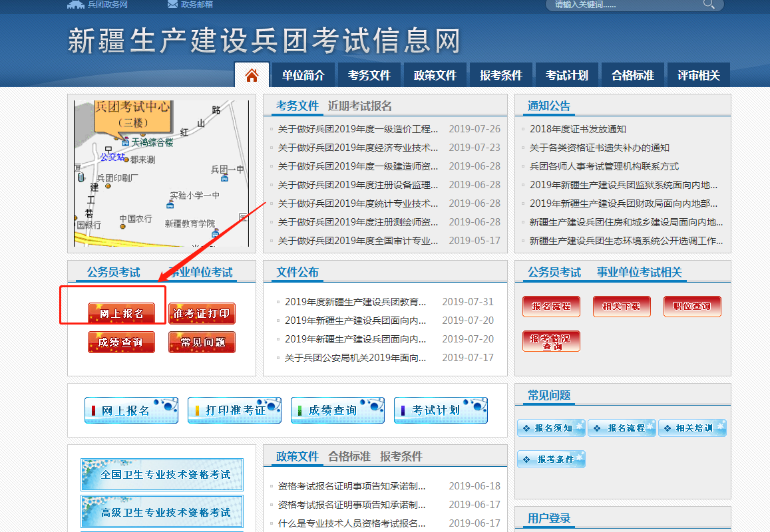Open the 2019-06-18 资格考试报名证明事项 link
Image resolution: width=770 pixels, height=532 pixels.
tap(351, 486)
